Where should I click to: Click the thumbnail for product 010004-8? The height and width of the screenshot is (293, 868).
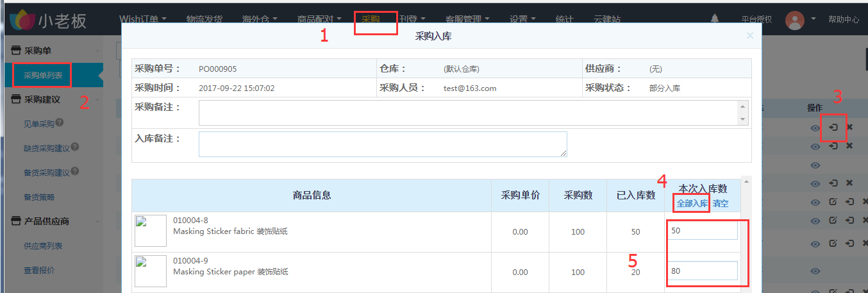click(151, 231)
